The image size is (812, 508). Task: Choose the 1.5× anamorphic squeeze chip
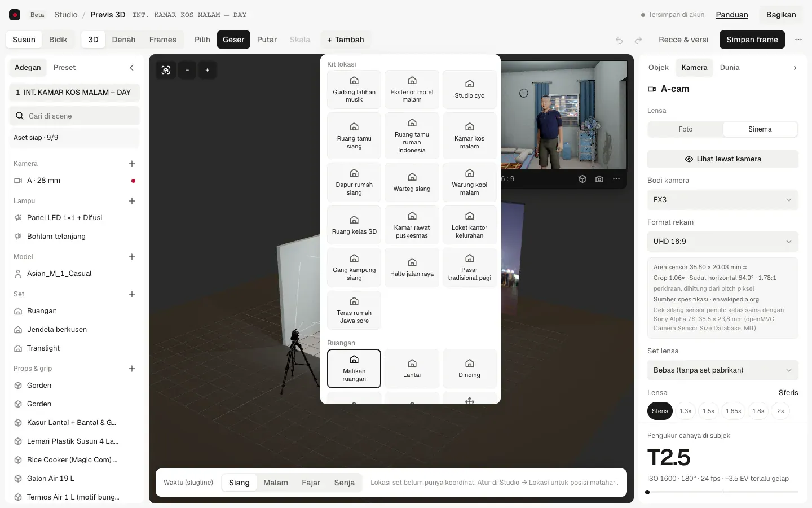pyautogui.click(x=709, y=411)
